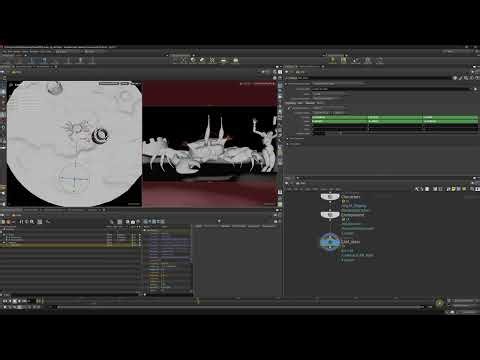Click the translate handle crosshair in top-down viewport
480x360 pixels.
click(74, 179)
